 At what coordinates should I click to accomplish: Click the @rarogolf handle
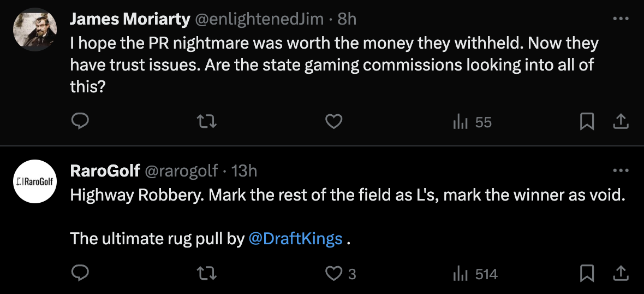181,171
